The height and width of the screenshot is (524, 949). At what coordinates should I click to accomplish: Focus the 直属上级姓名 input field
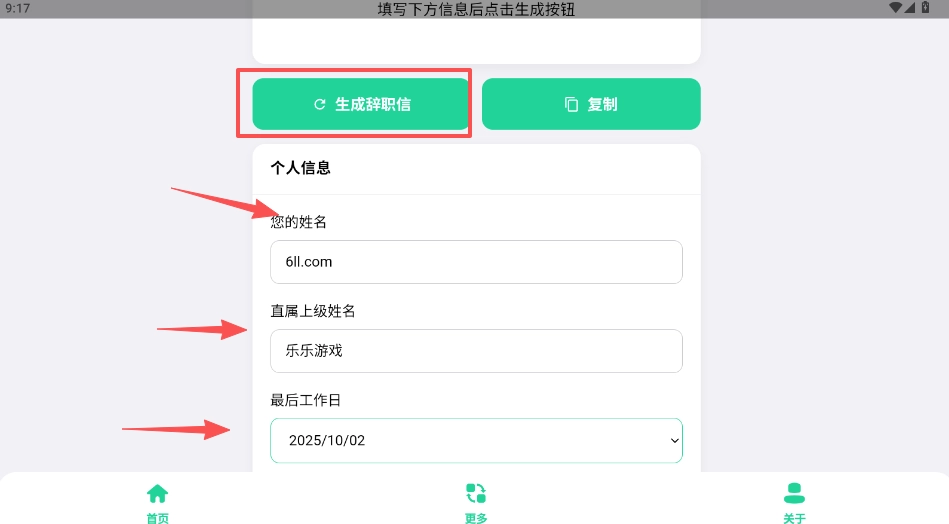click(x=476, y=351)
